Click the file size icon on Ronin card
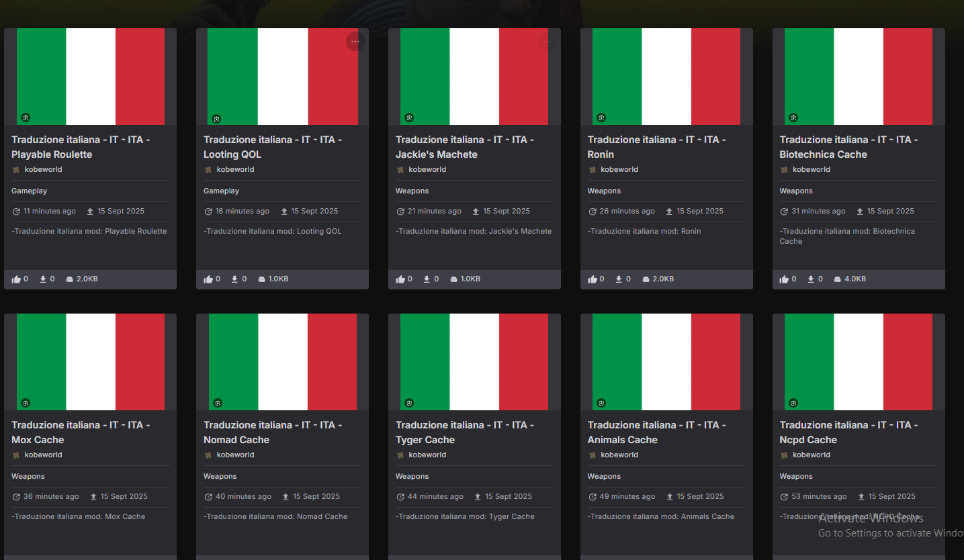 pos(646,279)
